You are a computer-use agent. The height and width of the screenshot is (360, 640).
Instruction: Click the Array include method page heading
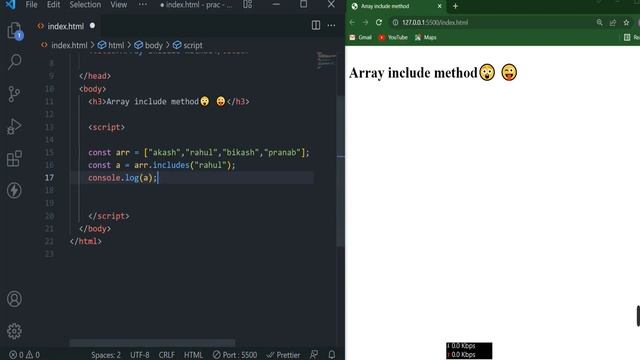point(433,73)
